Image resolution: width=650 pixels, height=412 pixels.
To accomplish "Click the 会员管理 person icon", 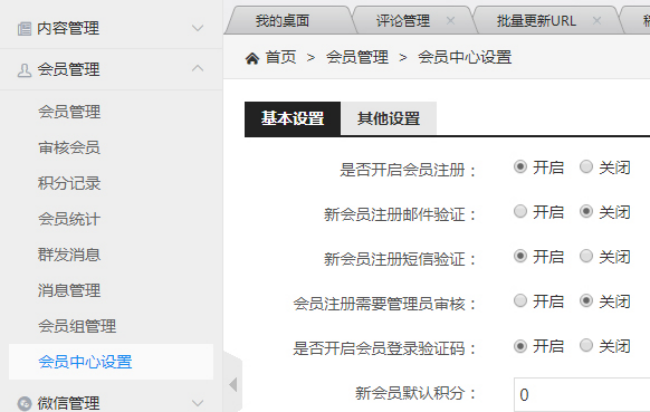I will pyautogui.click(x=24, y=70).
